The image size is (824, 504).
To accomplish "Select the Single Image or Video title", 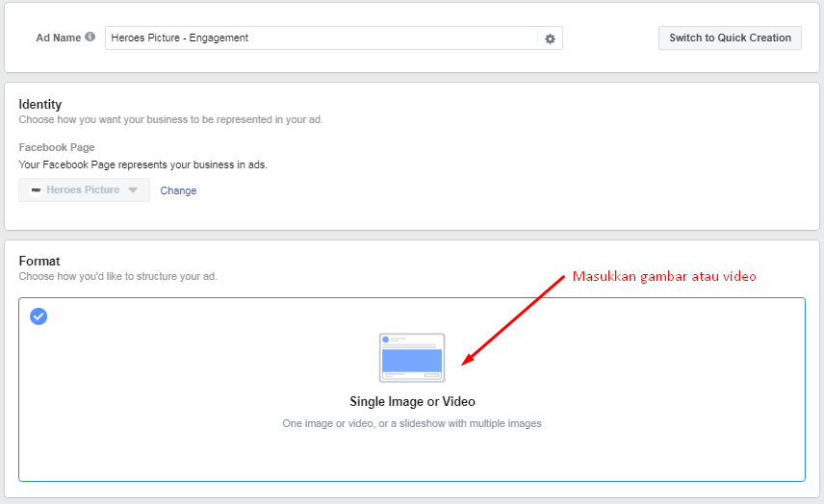I will (x=413, y=402).
